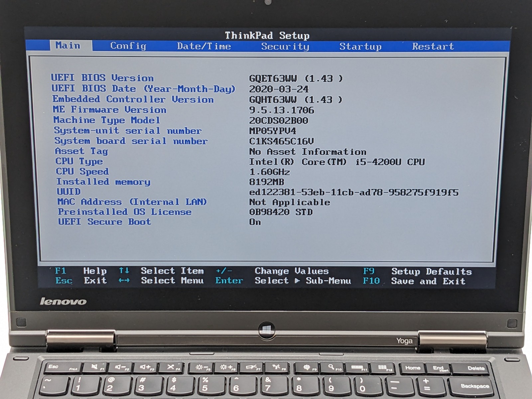Click the 1.60GHz value

(x=269, y=172)
